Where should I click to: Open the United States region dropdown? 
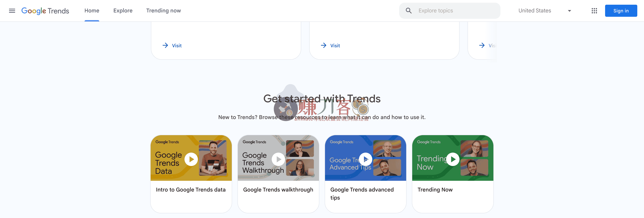(534, 11)
